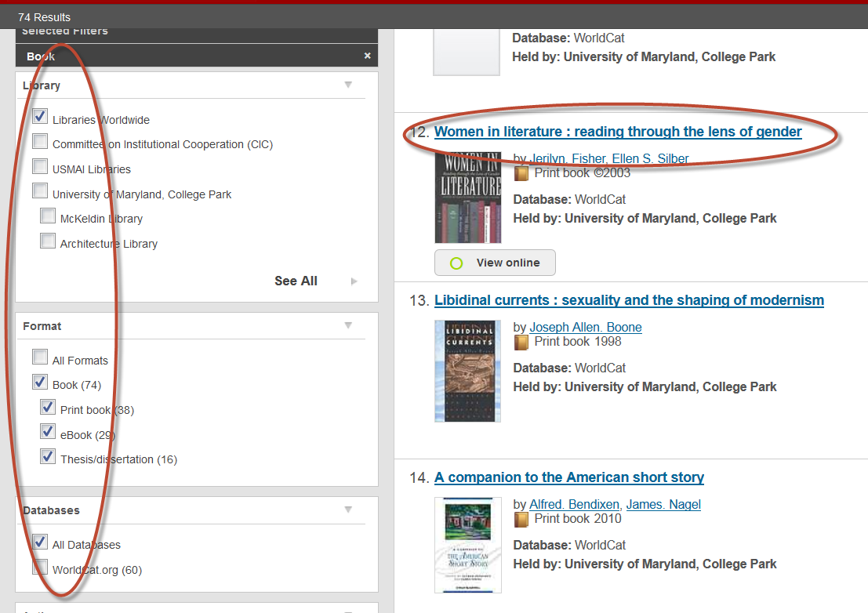
Task: Click print book icon beside Print book 2010
Action: 521,520
